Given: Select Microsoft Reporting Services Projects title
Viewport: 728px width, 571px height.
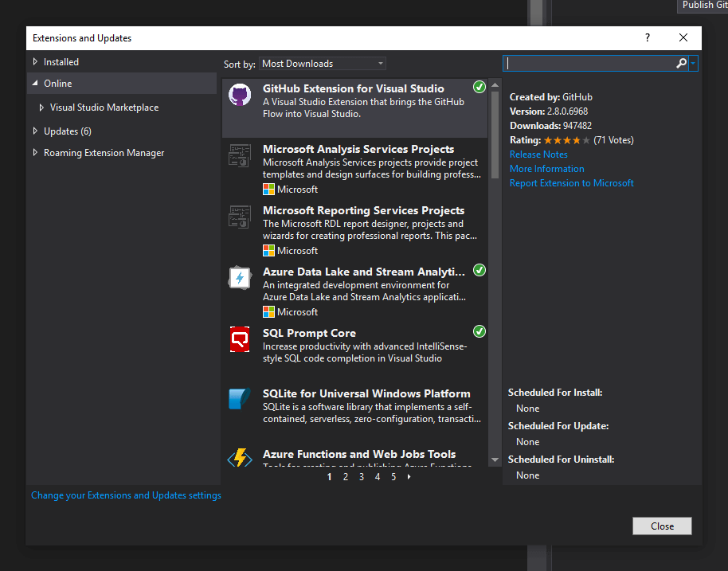Looking at the screenshot, I should (363, 210).
